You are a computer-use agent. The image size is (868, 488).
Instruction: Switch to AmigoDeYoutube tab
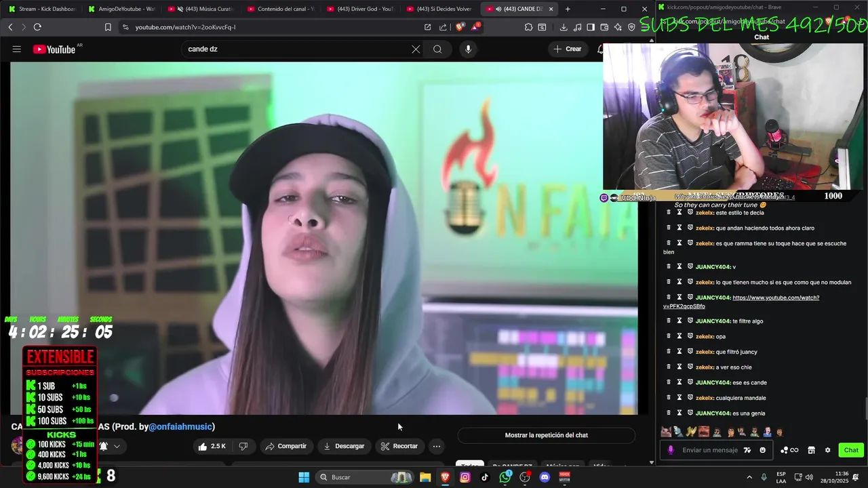121,9
